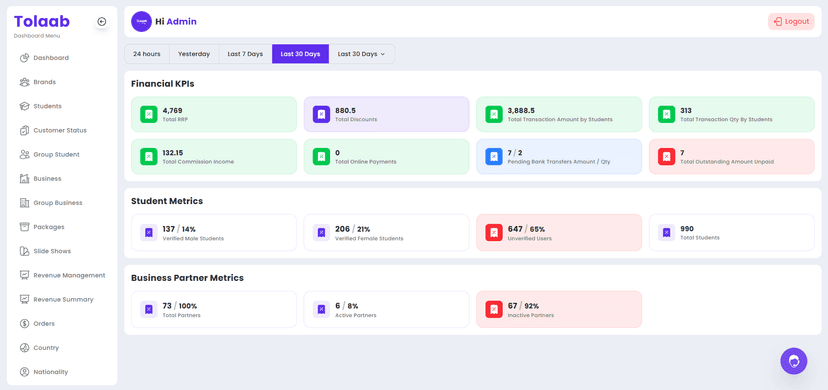Collapse the sidebar with the arrow icon

[102, 22]
